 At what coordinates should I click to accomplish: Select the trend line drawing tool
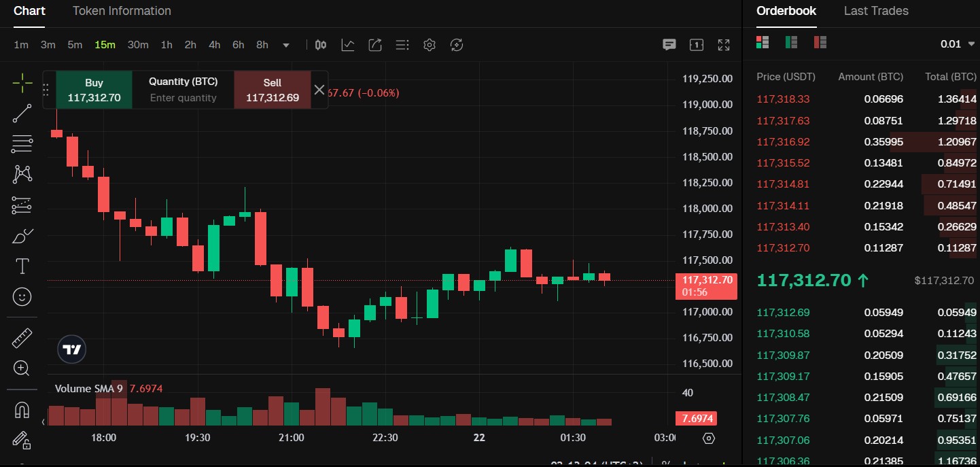click(22, 113)
